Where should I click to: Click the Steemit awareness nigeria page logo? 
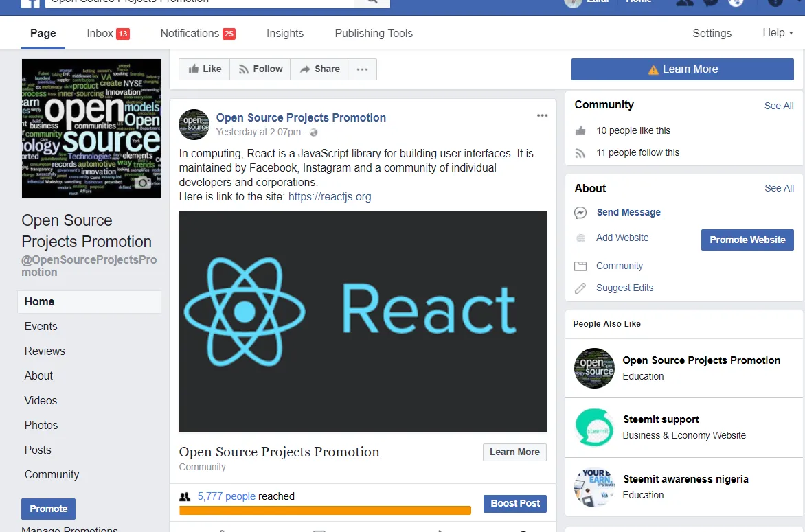595,487
